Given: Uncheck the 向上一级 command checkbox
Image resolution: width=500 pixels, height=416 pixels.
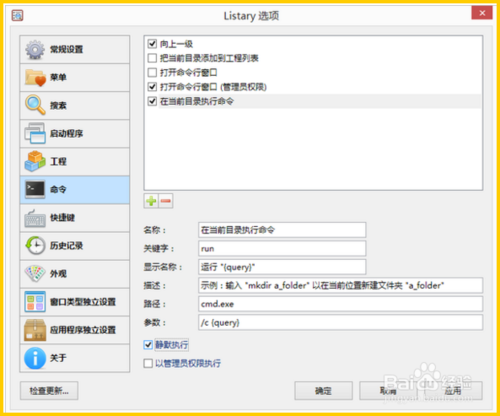Looking at the screenshot, I should click(x=152, y=44).
